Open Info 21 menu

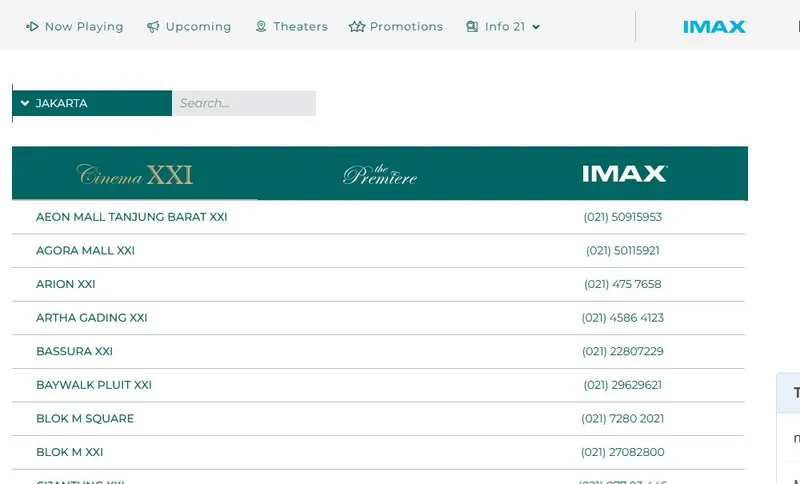pos(503,27)
